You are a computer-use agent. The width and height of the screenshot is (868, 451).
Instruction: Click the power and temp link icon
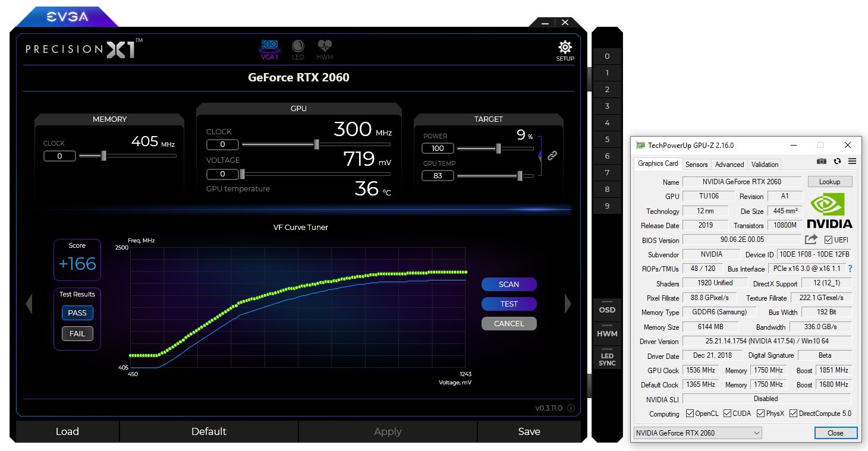(552, 156)
